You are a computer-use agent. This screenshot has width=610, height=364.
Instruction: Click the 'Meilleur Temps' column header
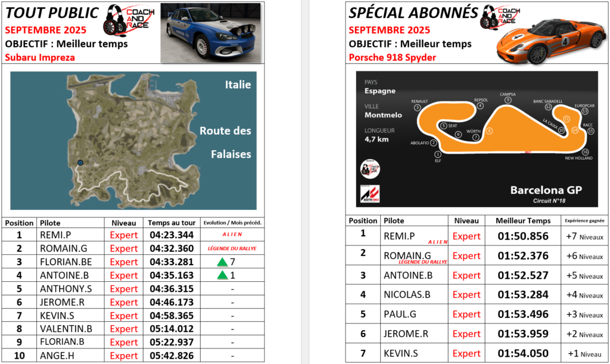522,220
